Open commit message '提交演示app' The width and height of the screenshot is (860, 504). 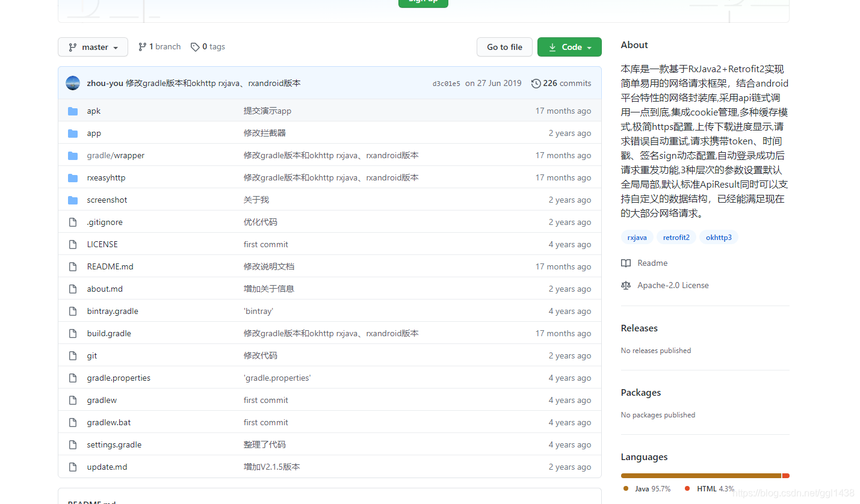tap(267, 111)
